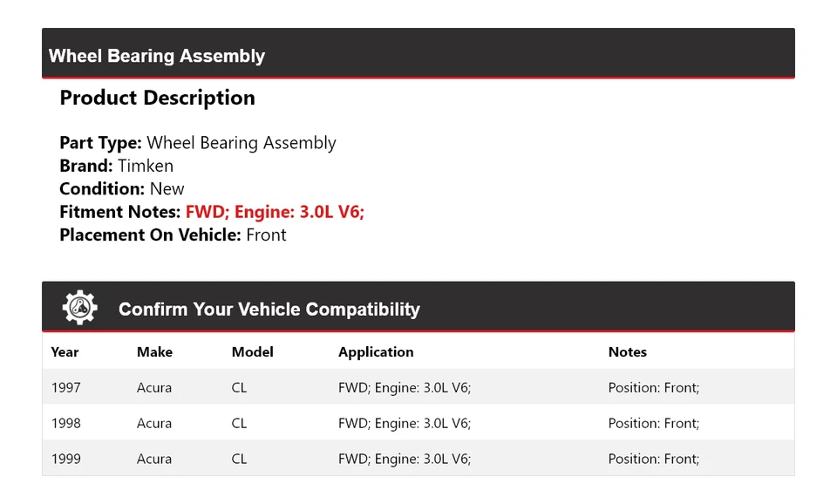Viewport: 837px width, 504px height.
Task: Click CL model in the 1999 row
Action: (239, 460)
